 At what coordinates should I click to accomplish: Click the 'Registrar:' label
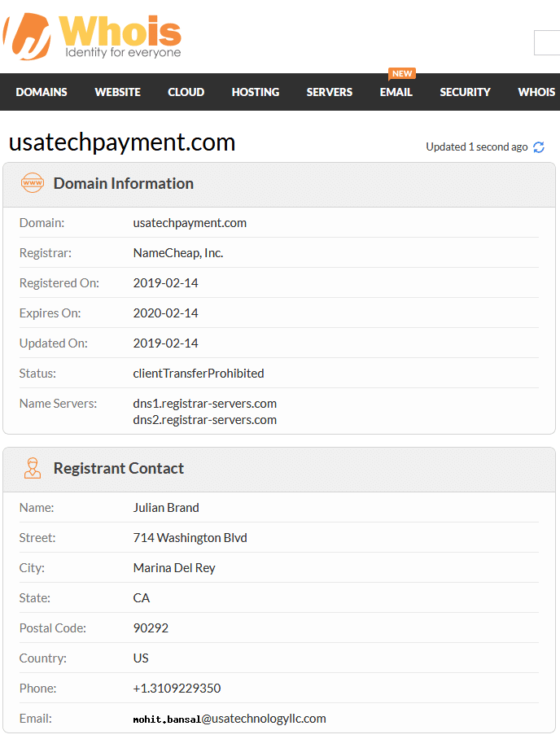pos(46,253)
